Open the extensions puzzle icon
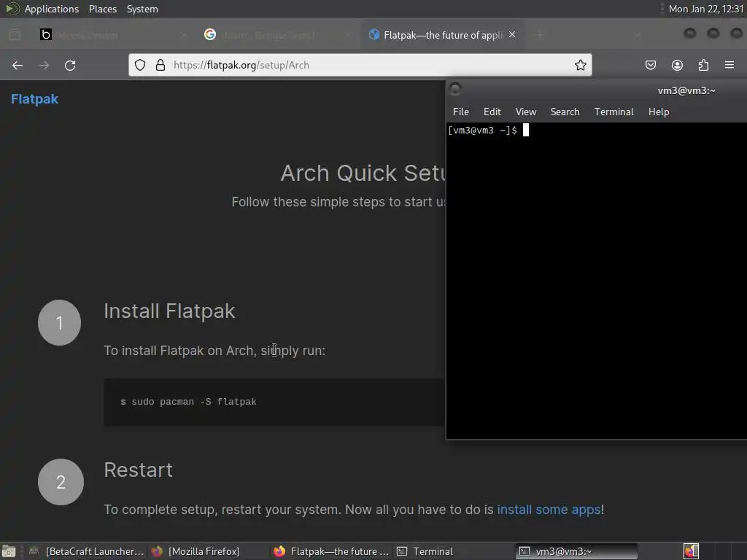Screen dimensions: 747x560 [703, 65]
